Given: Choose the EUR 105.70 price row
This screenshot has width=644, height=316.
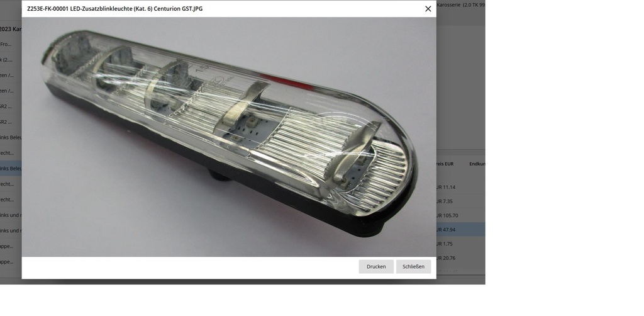Looking at the screenshot, I should [459, 215].
